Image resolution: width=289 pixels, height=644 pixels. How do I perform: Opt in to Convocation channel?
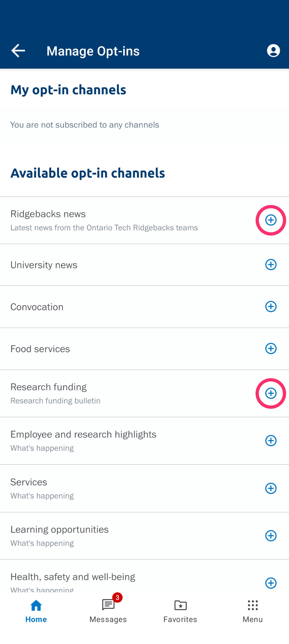click(x=271, y=307)
